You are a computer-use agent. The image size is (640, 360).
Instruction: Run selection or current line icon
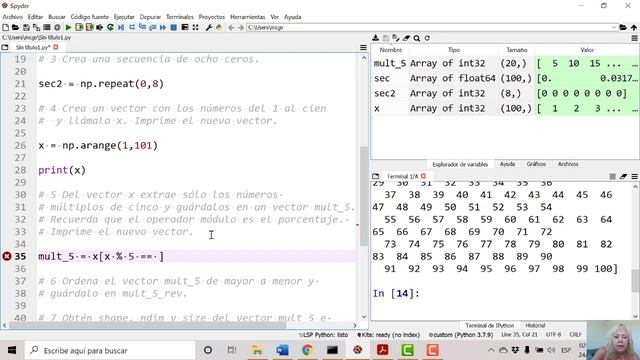click(x=100, y=27)
